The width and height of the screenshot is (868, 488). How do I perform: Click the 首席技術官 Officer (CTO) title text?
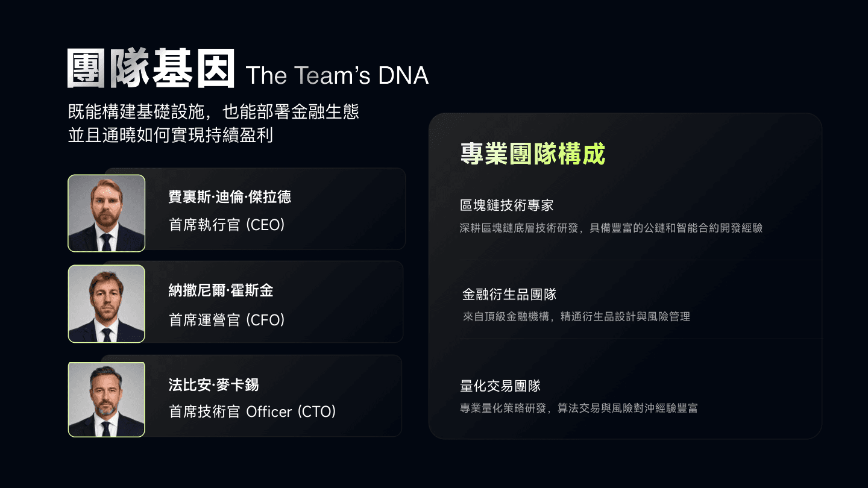(252, 412)
